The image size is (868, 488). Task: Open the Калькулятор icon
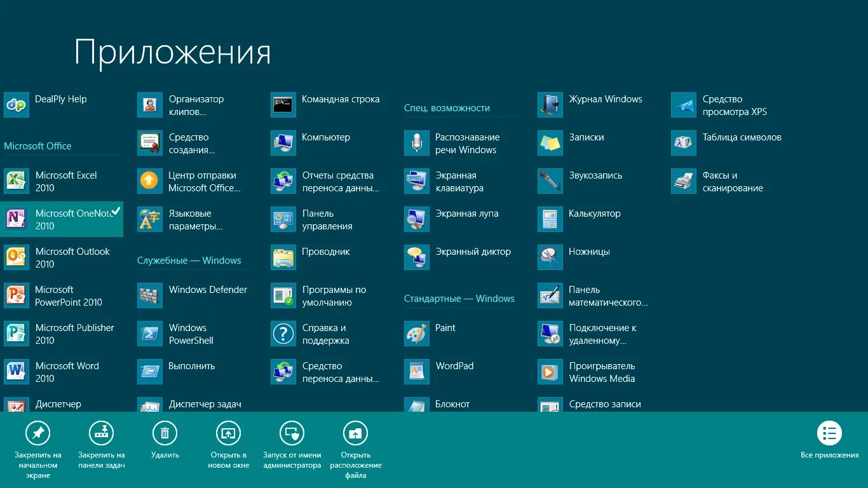(x=550, y=219)
